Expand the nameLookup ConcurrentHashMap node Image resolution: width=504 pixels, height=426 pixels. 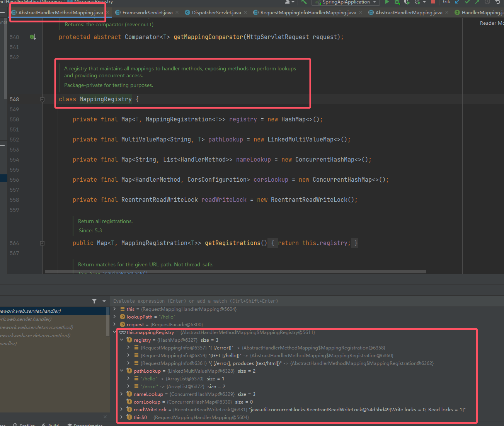pyautogui.click(x=121, y=394)
